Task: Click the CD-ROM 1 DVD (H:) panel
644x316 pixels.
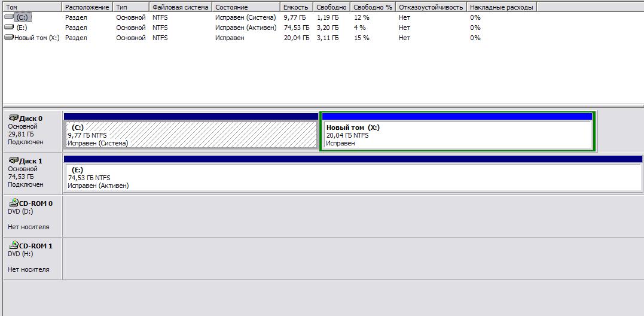Action: coord(32,259)
